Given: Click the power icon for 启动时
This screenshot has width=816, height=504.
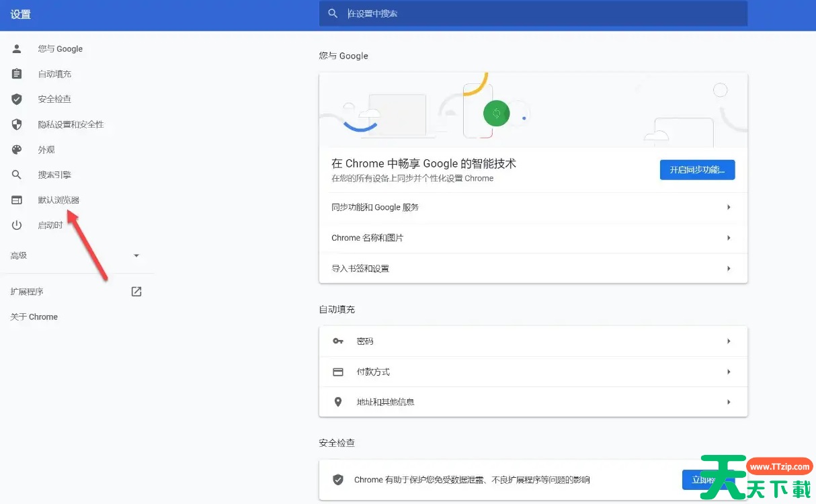Looking at the screenshot, I should click(x=17, y=225).
